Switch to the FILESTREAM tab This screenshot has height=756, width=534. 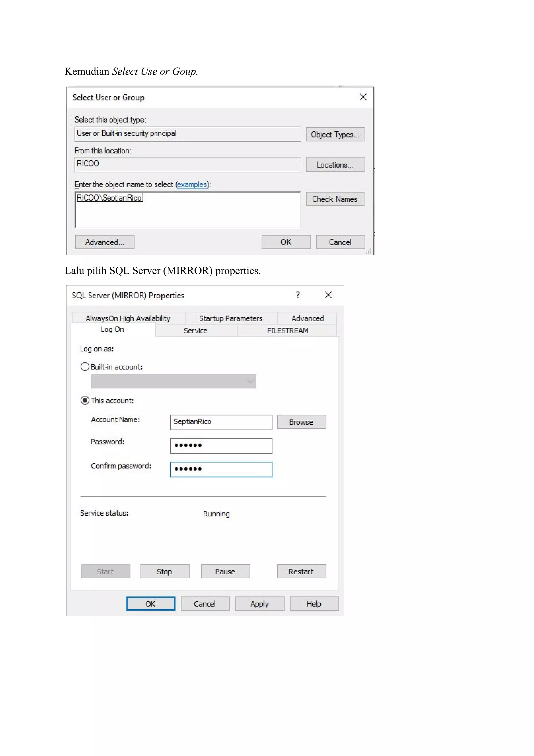[288, 330]
